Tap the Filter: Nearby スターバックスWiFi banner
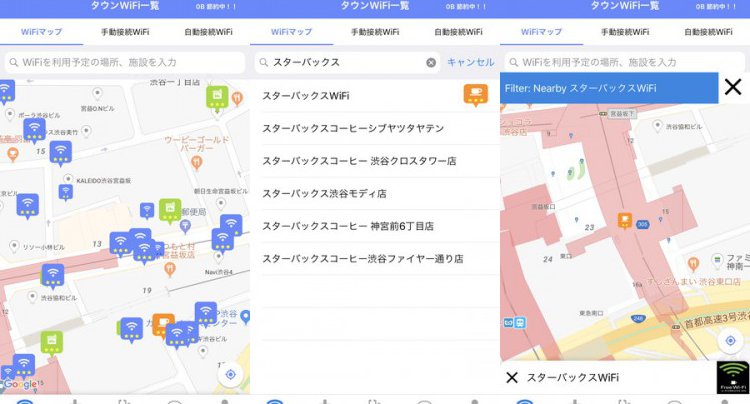 pyautogui.click(x=609, y=88)
